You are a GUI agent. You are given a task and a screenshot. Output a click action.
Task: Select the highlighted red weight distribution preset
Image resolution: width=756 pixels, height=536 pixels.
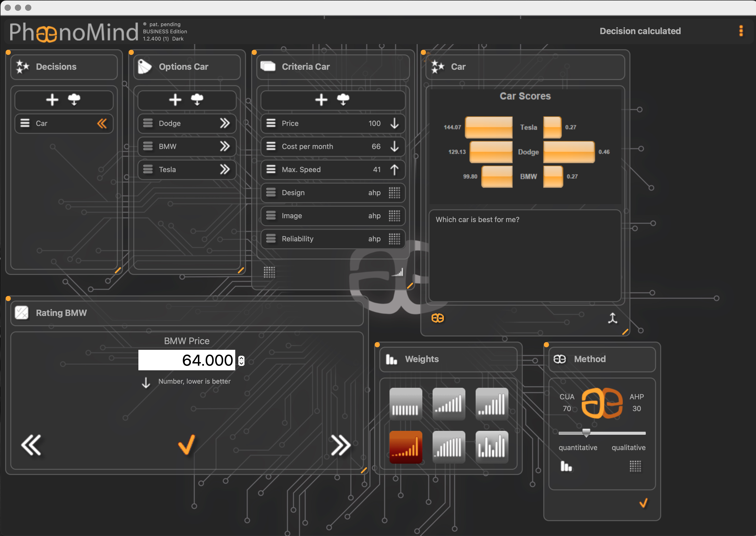point(406,447)
